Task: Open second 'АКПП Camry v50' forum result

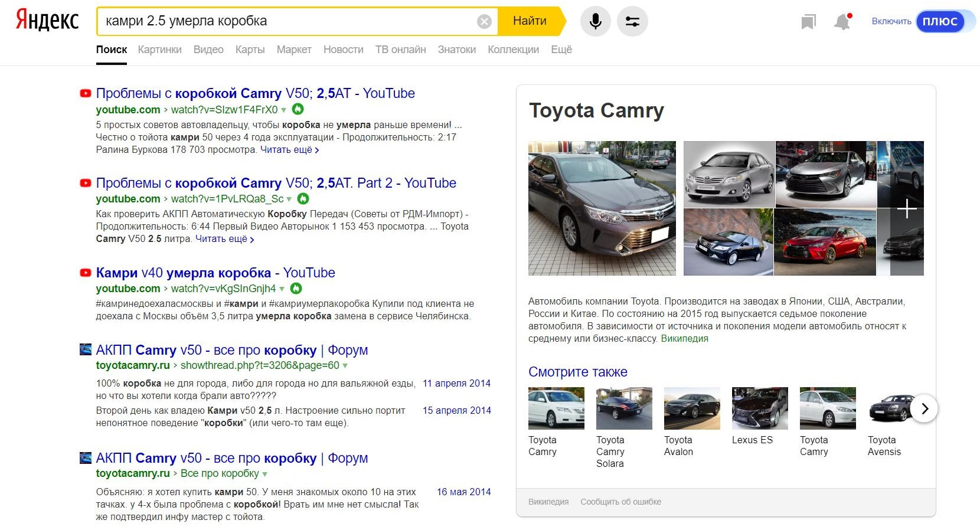Action: pyautogui.click(x=231, y=458)
